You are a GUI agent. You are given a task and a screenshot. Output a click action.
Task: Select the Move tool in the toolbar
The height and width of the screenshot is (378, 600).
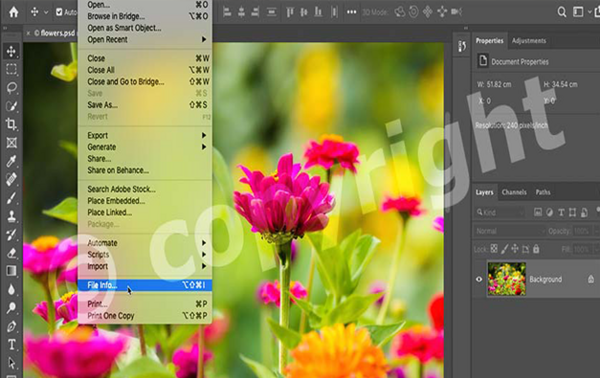[x=11, y=51]
